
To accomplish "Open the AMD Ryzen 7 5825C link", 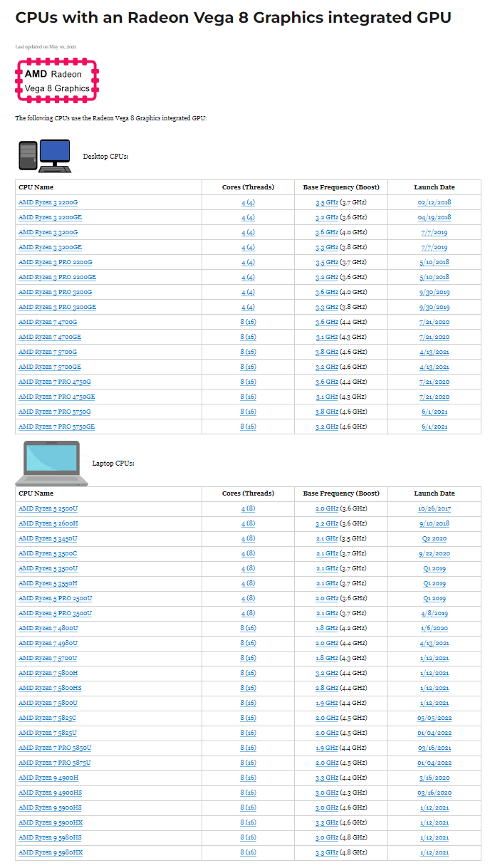I will [48, 718].
